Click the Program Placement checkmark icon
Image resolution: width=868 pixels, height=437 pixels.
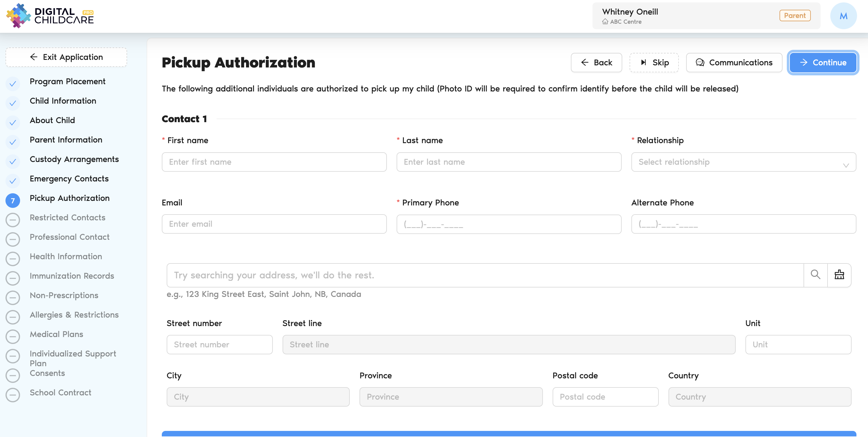13,83
